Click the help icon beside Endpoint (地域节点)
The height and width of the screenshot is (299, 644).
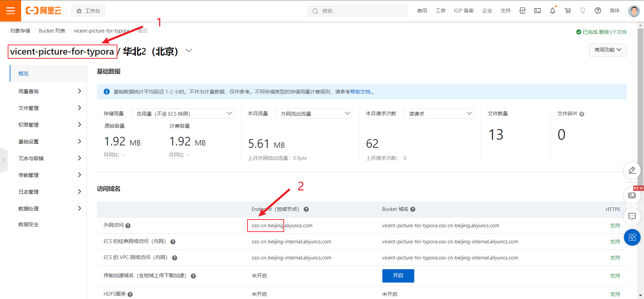[306, 209]
